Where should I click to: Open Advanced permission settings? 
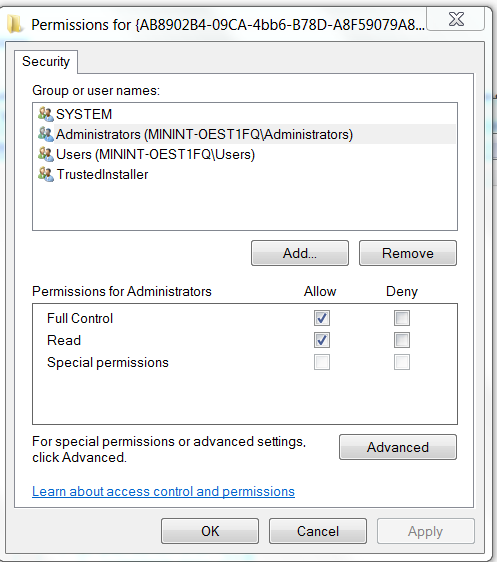pos(398,447)
